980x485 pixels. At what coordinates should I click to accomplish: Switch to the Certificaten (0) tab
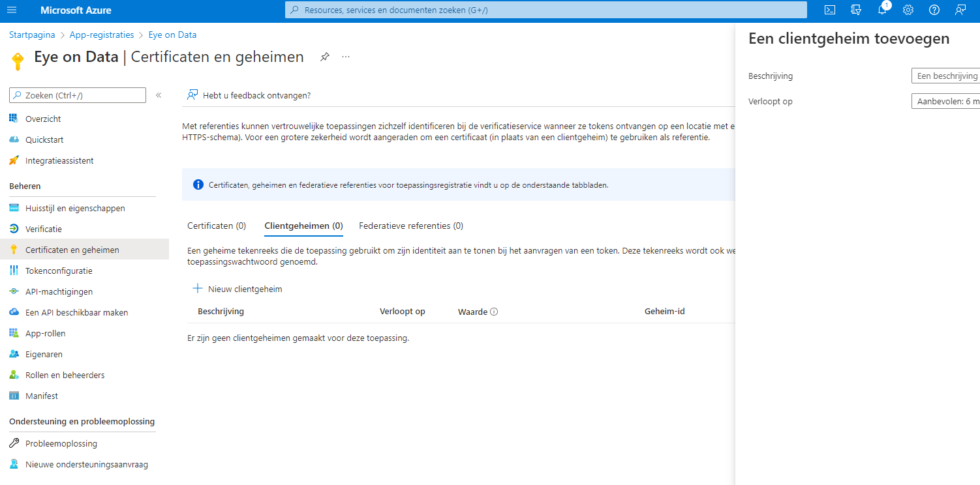coord(217,226)
